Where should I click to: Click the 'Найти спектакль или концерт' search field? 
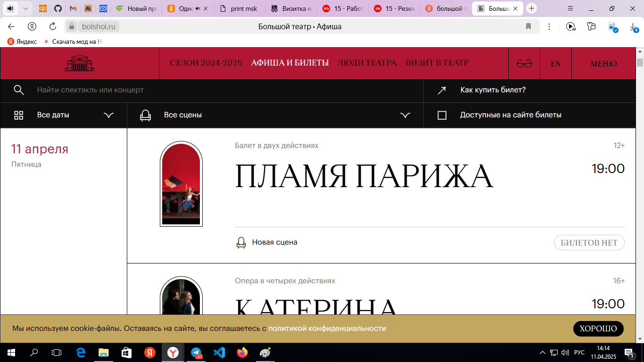click(91, 90)
